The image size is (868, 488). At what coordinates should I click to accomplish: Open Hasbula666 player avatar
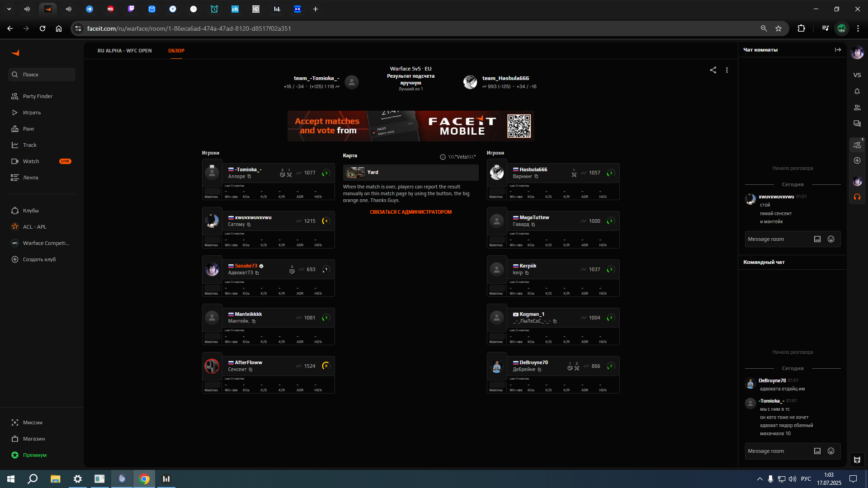(496, 173)
